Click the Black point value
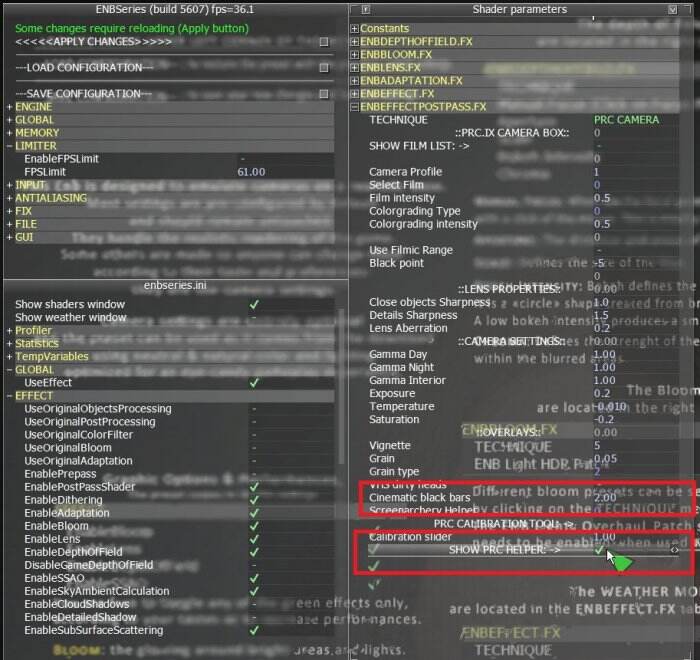This screenshot has width=700, height=660. tap(599, 263)
